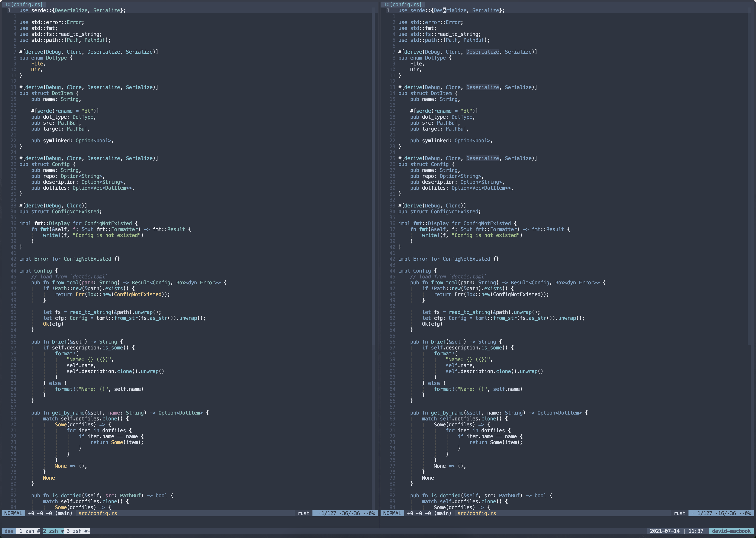756x538 pixels.
Task: Click 'impl fmt::Display for ConfigNotExisted {' in right pane
Action: click(x=458, y=223)
